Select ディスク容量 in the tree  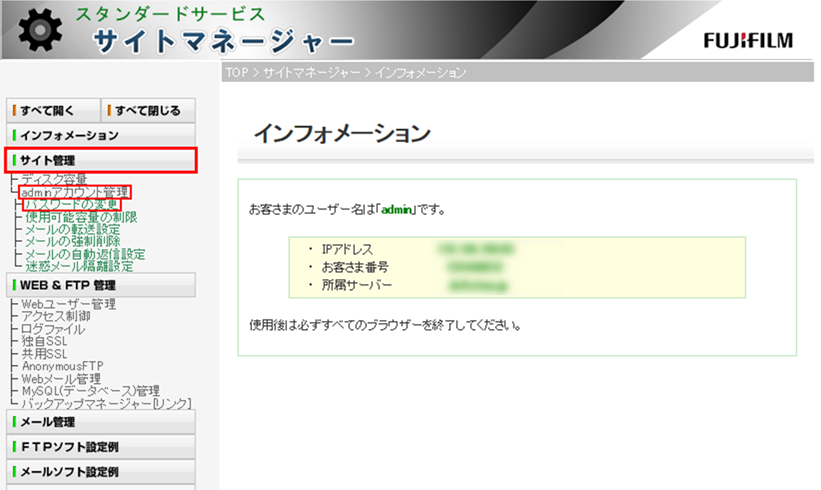coord(54,179)
